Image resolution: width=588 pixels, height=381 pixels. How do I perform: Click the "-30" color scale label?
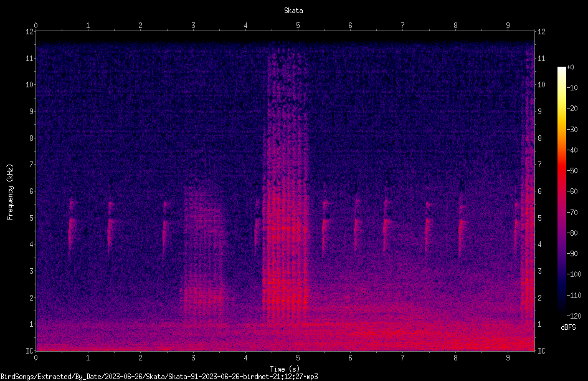click(572, 130)
